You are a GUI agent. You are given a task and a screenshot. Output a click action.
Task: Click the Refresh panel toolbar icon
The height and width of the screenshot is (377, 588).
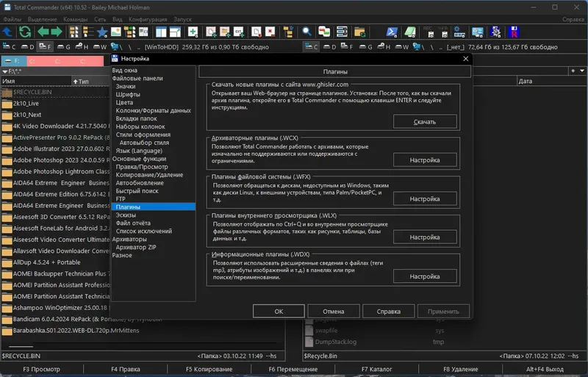(25, 32)
